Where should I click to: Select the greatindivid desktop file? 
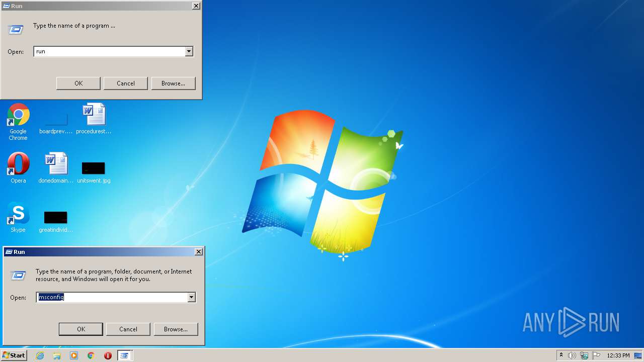click(x=56, y=221)
